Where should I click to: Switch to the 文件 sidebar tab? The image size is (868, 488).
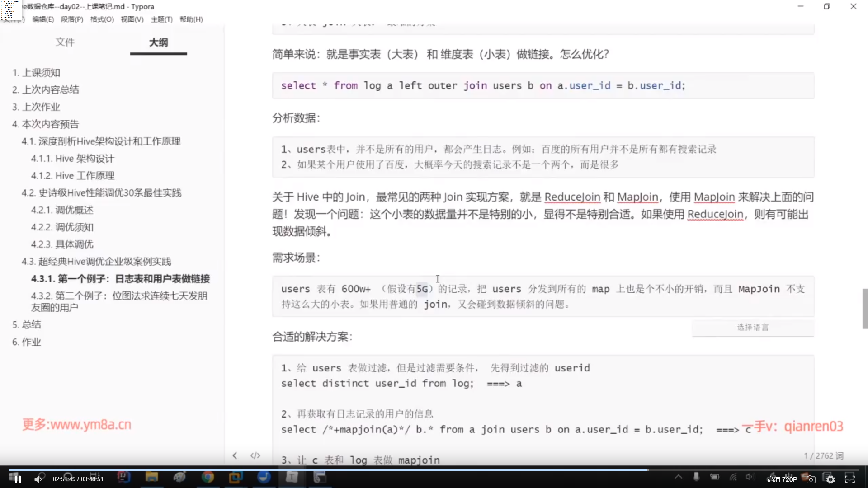coord(65,42)
